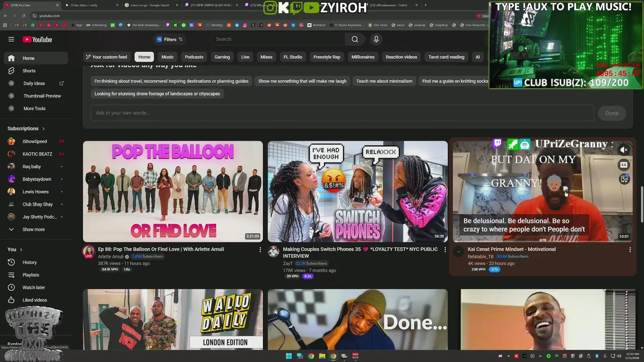Open the KAOTIC BEATZ subscription channel
Screen dimensions: 644x362
coord(35,154)
